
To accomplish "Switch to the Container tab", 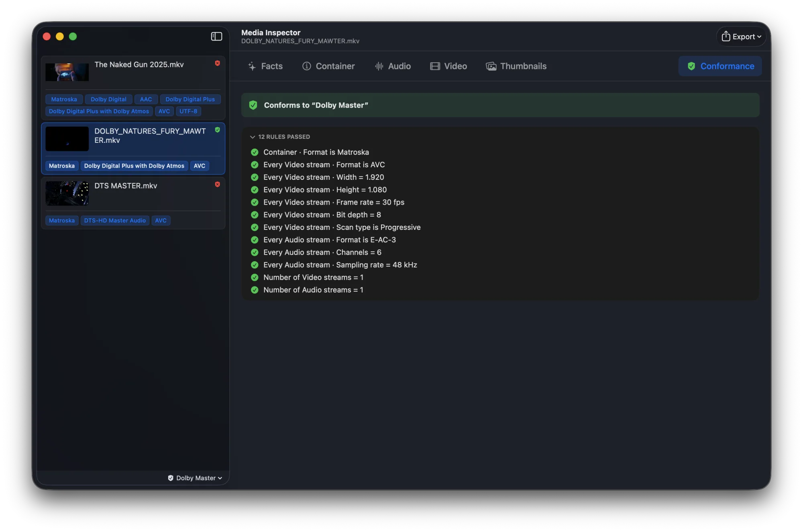I will [328, 66].
